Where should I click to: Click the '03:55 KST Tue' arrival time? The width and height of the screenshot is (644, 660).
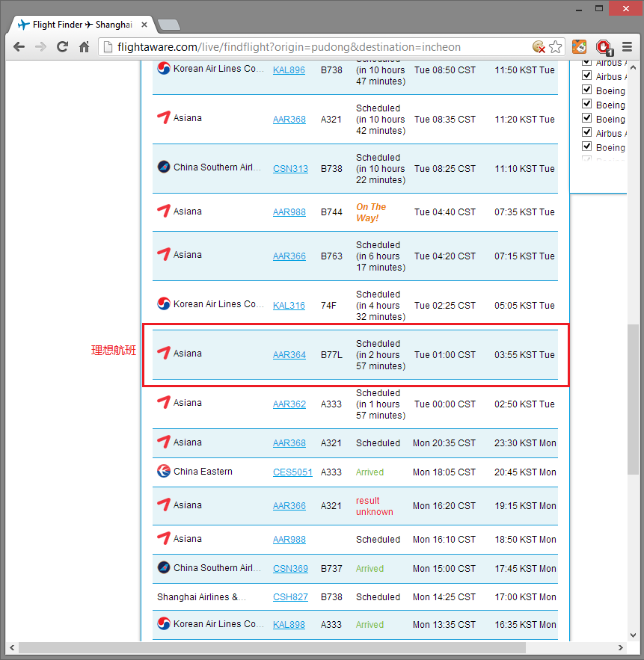(x=524, y=355)
